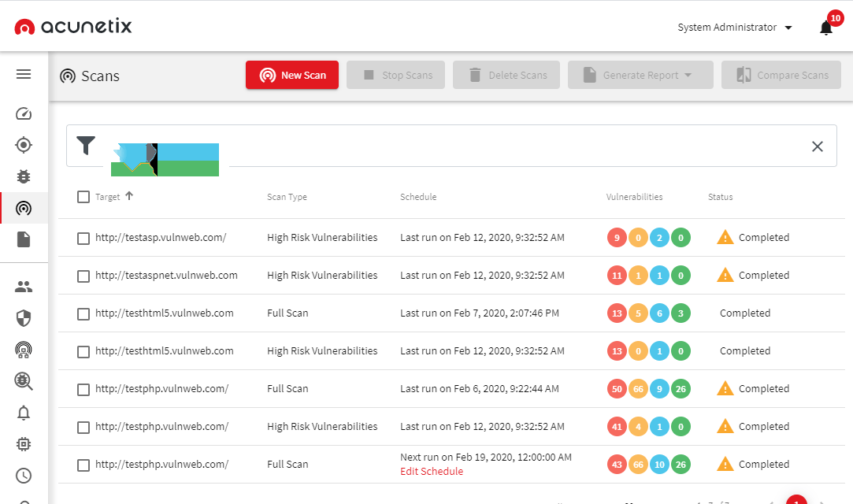
Task: Click red badge 11 in testaspnet row
Action: click(x=617, y=276)
